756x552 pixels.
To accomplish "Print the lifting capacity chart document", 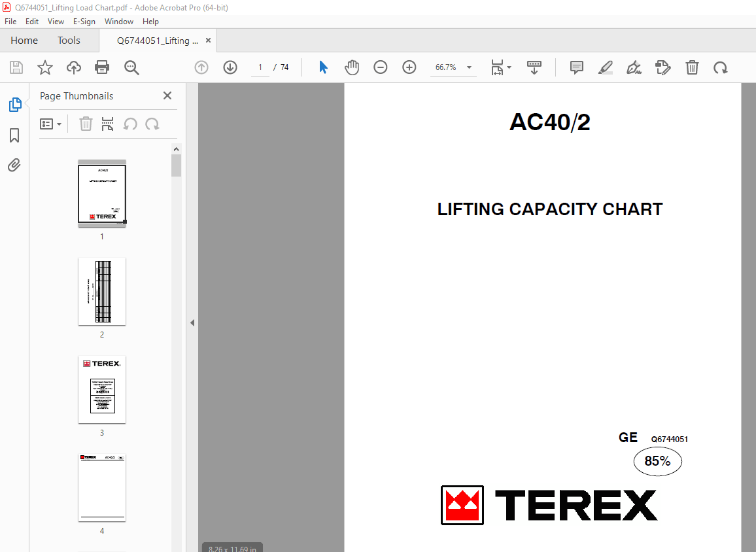I will coord(102,67).
